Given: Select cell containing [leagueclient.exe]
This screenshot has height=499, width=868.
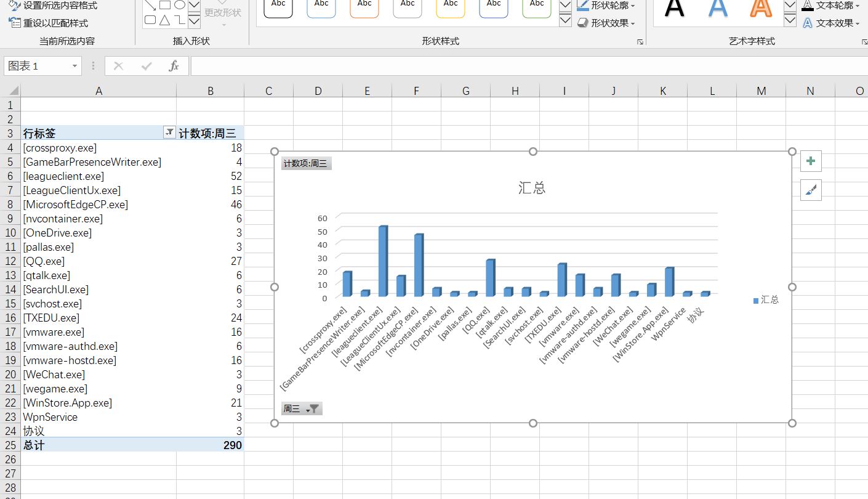Looking at the screenshot, I should (98, 176).
